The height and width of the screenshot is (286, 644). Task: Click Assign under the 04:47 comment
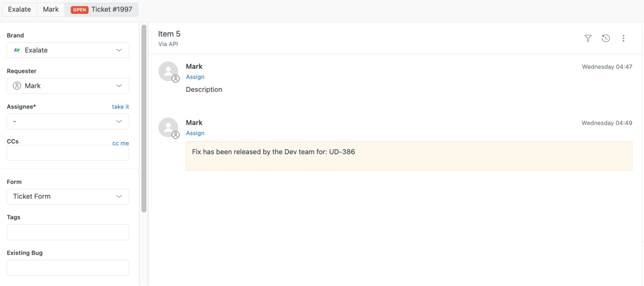[195, 77]
